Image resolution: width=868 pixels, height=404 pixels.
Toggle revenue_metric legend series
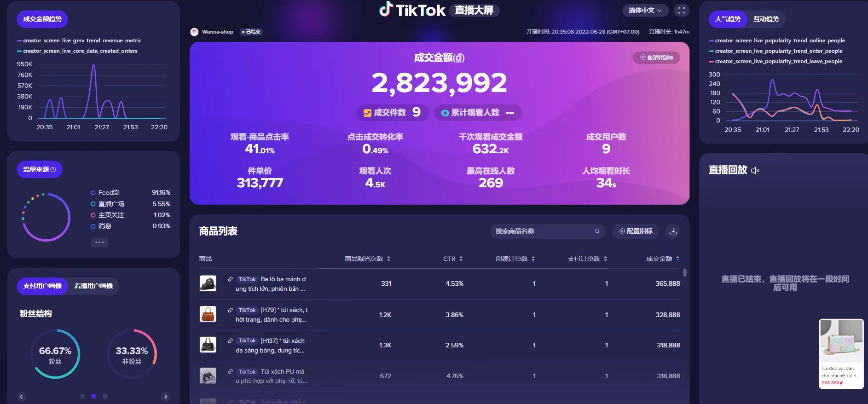click(x=79, y=40)
